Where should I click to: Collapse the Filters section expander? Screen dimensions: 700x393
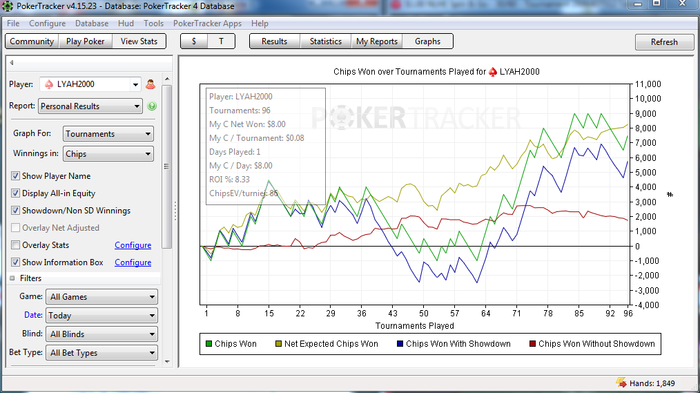12,278
